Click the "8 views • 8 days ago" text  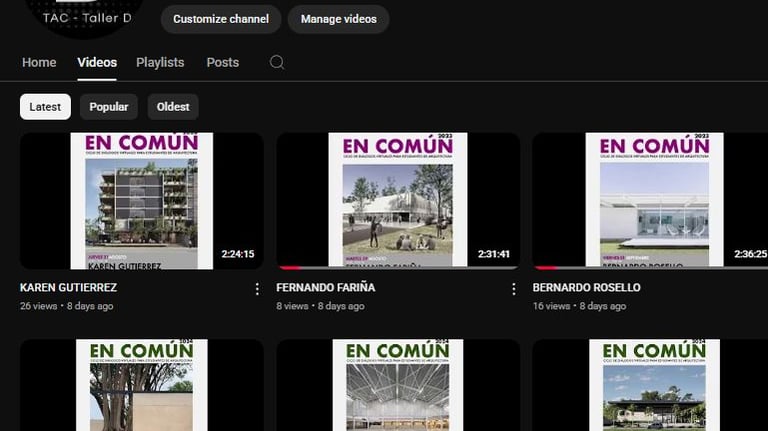320,306
